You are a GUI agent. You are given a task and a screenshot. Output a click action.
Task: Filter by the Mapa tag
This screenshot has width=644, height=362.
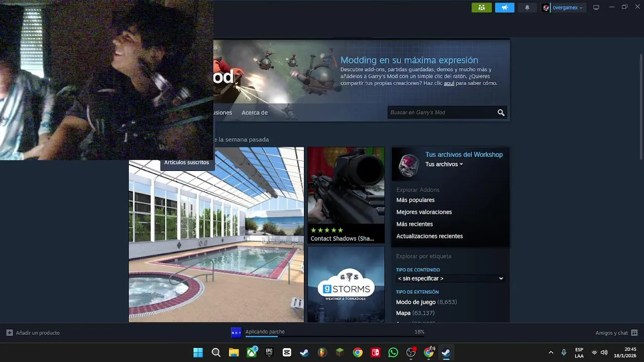tap(404, 313)
